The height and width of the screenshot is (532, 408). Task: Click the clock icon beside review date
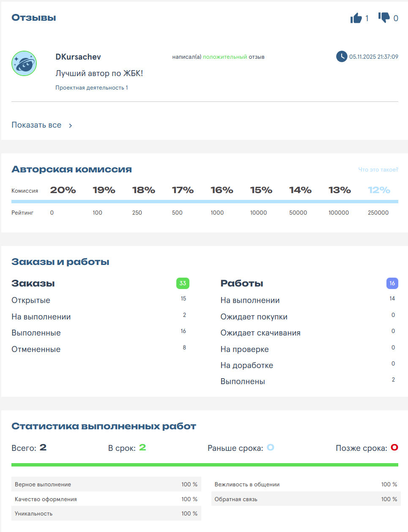tap(342, 57)
